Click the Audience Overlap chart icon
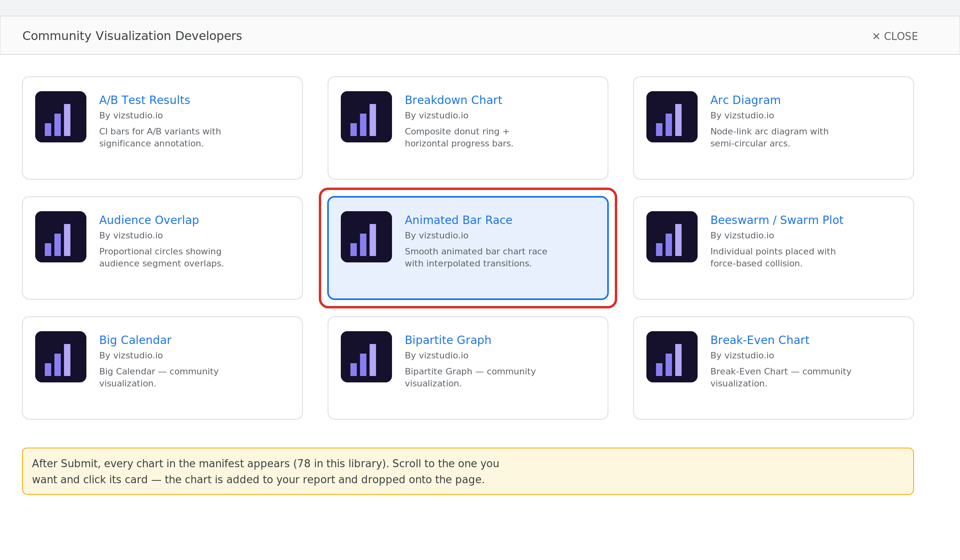The width and height of the screenshot is (960, 560). [x=61, y=237]
